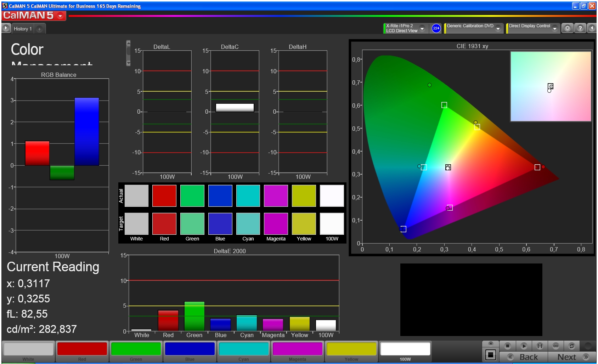
Task: Select the Green color button at bottom
Action: 136,351
